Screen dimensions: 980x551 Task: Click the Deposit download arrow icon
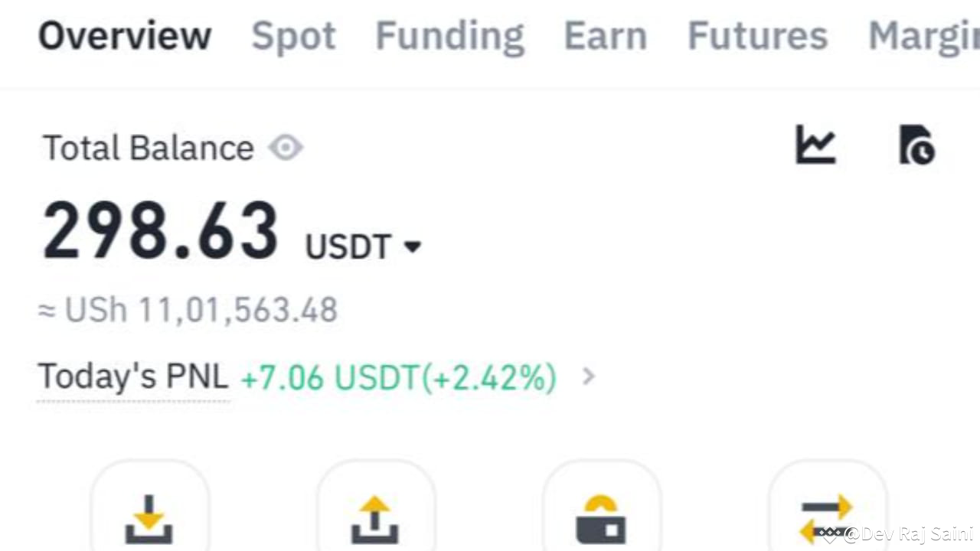[x=149, y=518]
